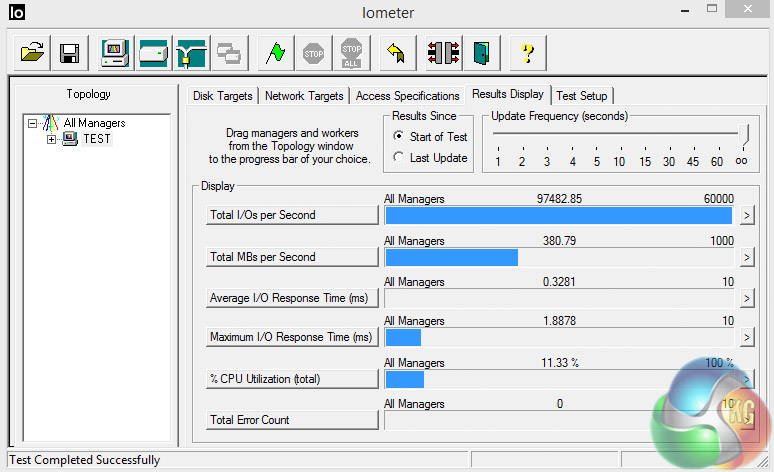
Task: Reset workers yellow arrow icon
Action: click(397, 52)
